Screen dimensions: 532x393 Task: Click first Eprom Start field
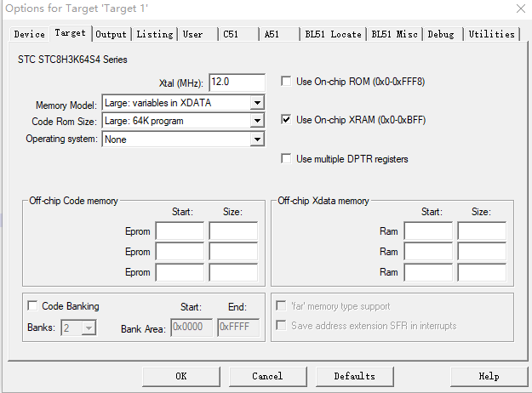(180, 231)
